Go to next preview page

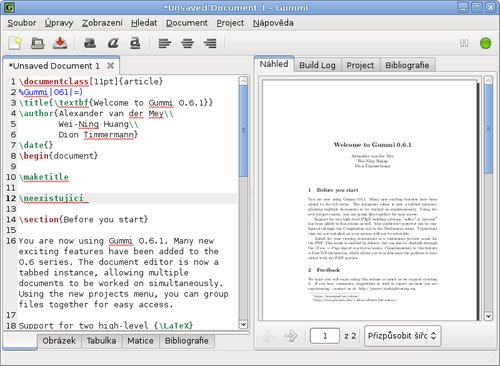291,336
